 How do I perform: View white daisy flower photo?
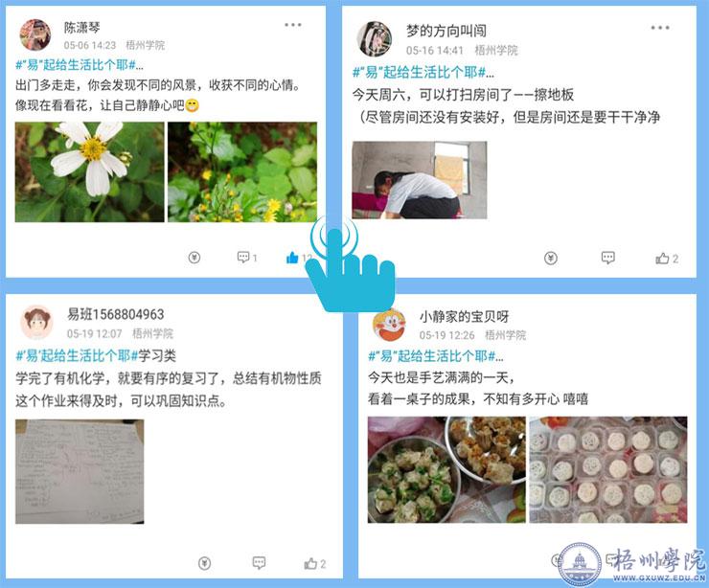[x=89, y=171]
